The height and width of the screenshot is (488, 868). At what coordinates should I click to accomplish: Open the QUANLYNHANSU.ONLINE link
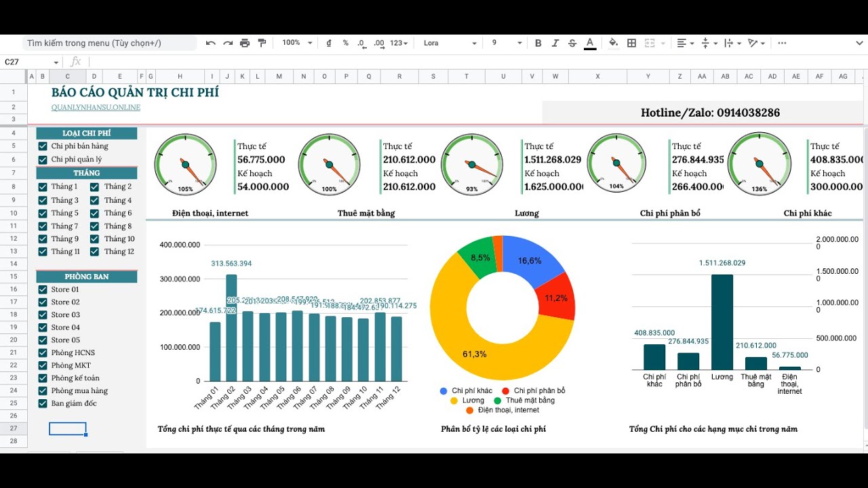[96, 108]
